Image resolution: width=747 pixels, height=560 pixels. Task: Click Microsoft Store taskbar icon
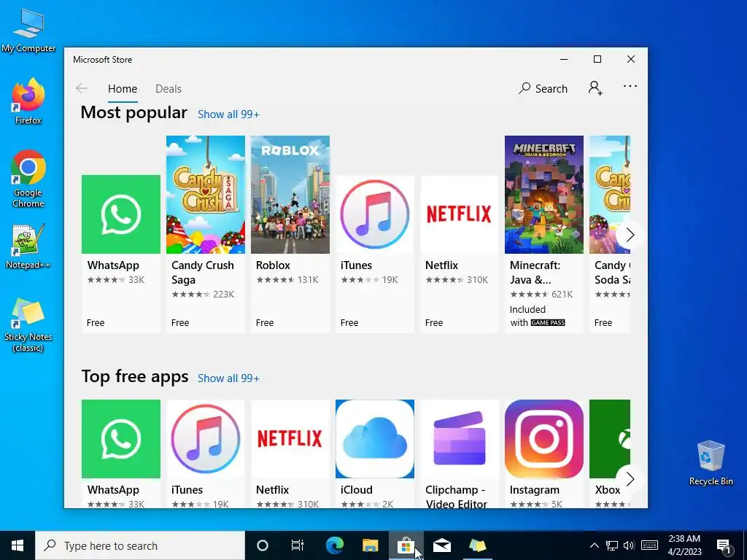pos(406,545)
